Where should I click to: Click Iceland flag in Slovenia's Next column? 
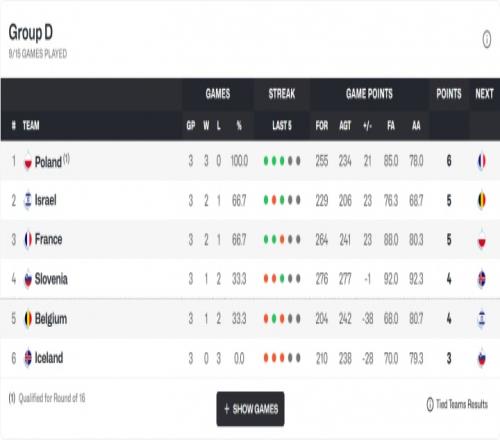[x=481, y=279]
